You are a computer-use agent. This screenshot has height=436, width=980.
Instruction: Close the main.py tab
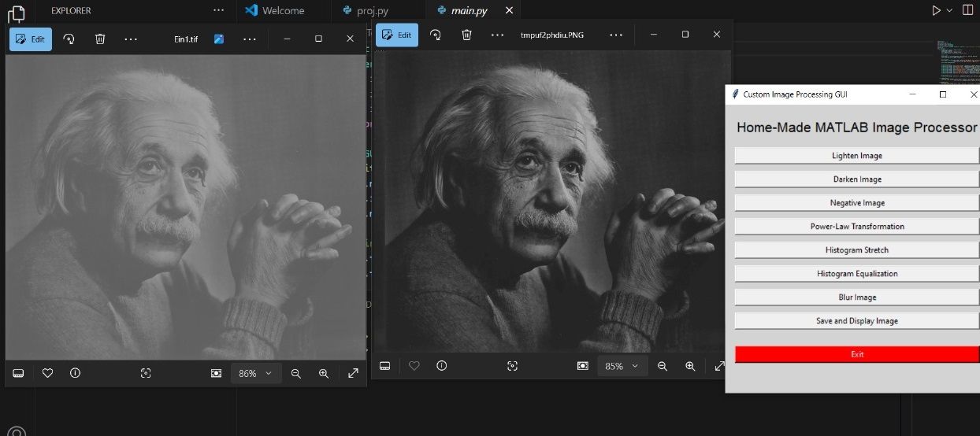click(x=509, y=10)
